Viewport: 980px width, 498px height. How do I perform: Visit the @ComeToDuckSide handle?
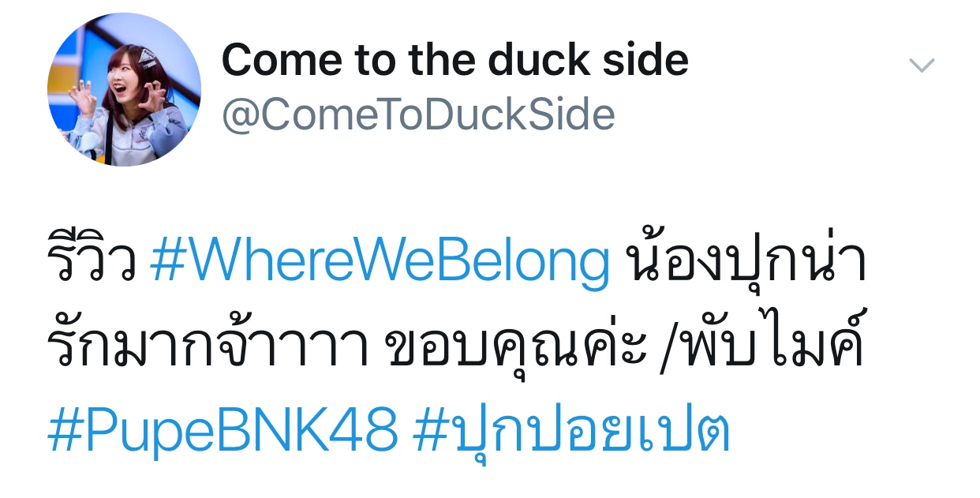[418, 114]
